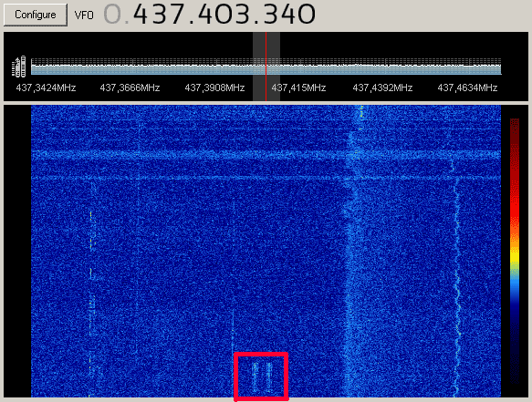Tune to the 437,415MHz frequency label

click(x=298, y=88)
